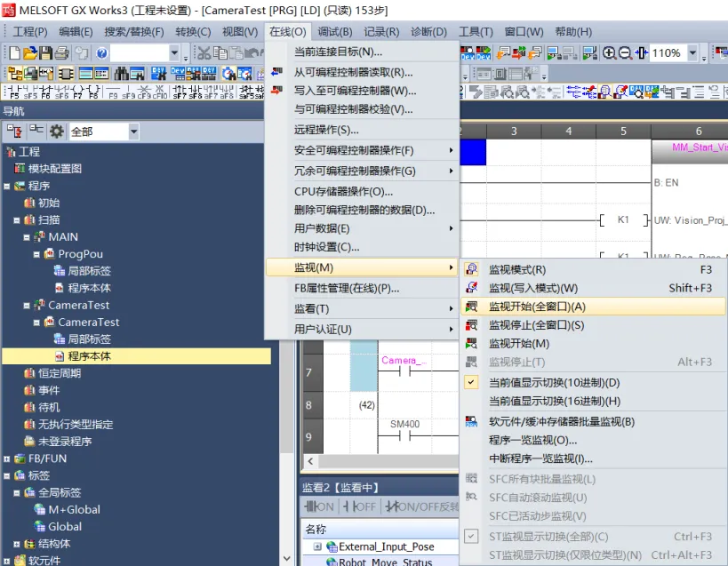This screenshot has height=566, width=728.
Task: Insert closed contact with F6 ladder icon
Action: pos(45,92)
